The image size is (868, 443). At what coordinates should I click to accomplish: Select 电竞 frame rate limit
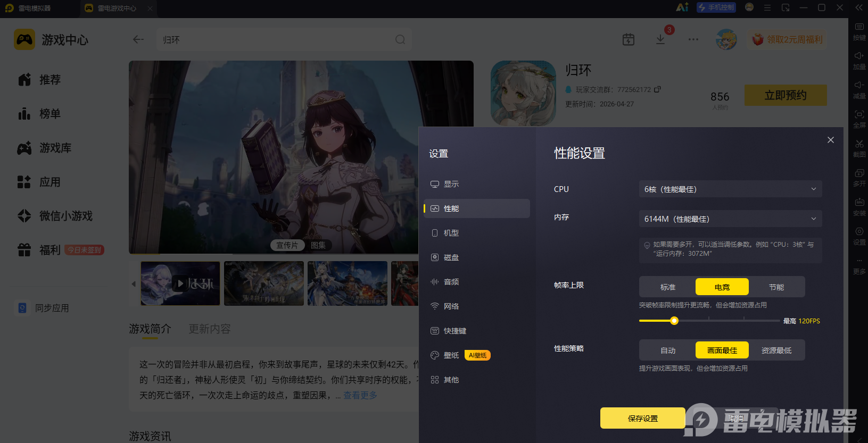(722, 287)
